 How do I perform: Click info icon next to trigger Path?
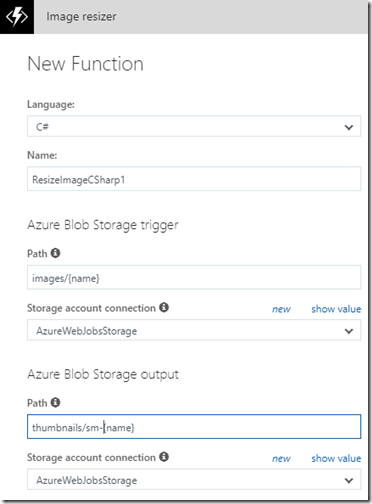pos(55,253)
